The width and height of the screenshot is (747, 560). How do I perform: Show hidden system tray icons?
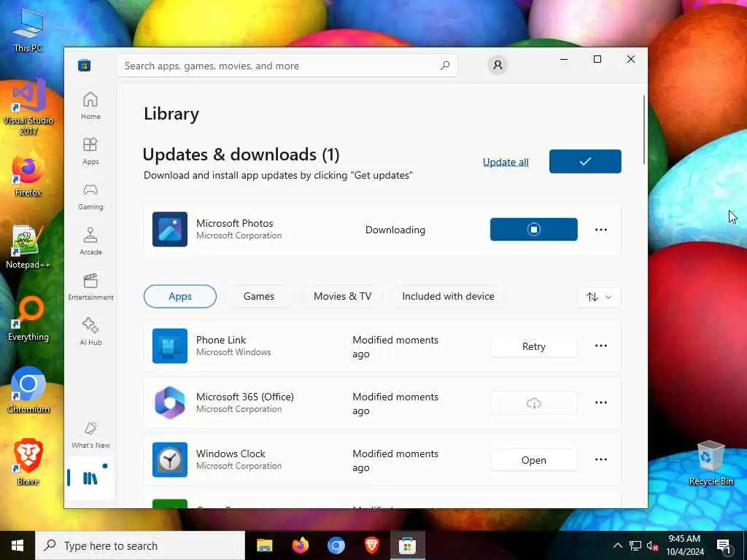[x=617, y=545]
